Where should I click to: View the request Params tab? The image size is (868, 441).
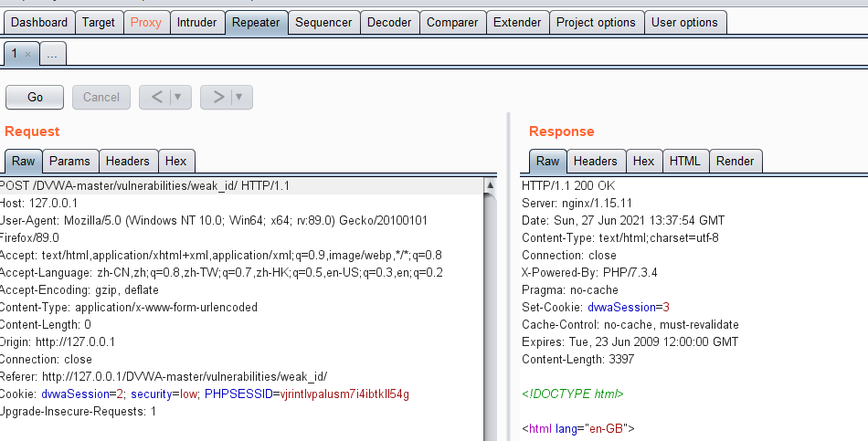69,162
